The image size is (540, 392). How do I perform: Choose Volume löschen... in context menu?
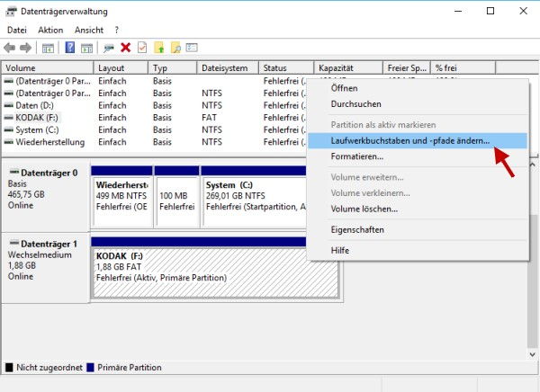click(x=418, y=209)
